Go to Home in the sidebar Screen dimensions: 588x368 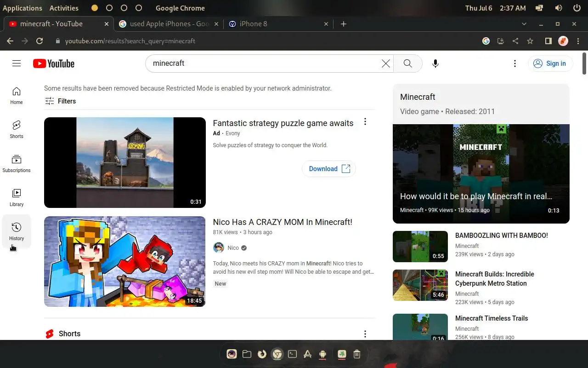pyautogui.click(x=17, y=96)
